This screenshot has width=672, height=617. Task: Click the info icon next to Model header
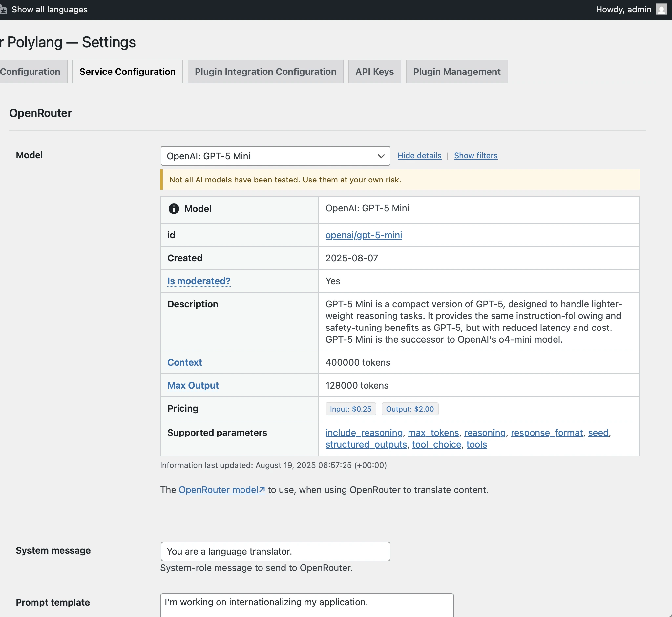(x=174, y=209)
